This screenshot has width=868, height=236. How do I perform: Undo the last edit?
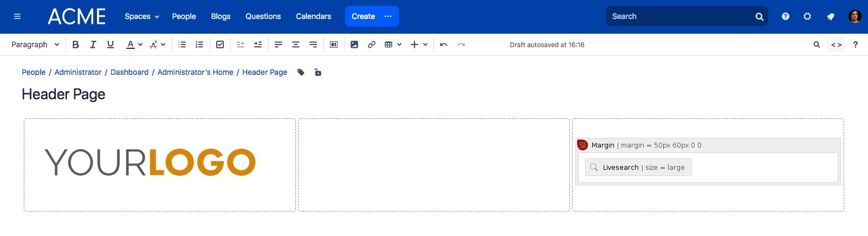point(444,44)
